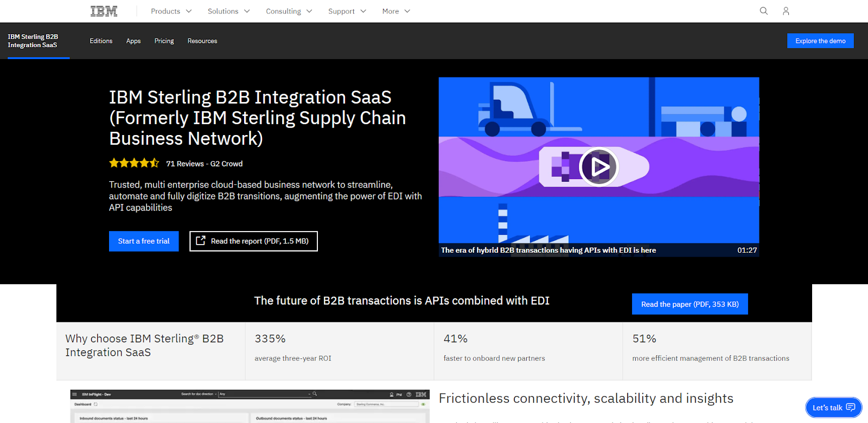Click the Start a free trial button
The width and height of the screenshot is (868, 423).
(x=144, y=241)
